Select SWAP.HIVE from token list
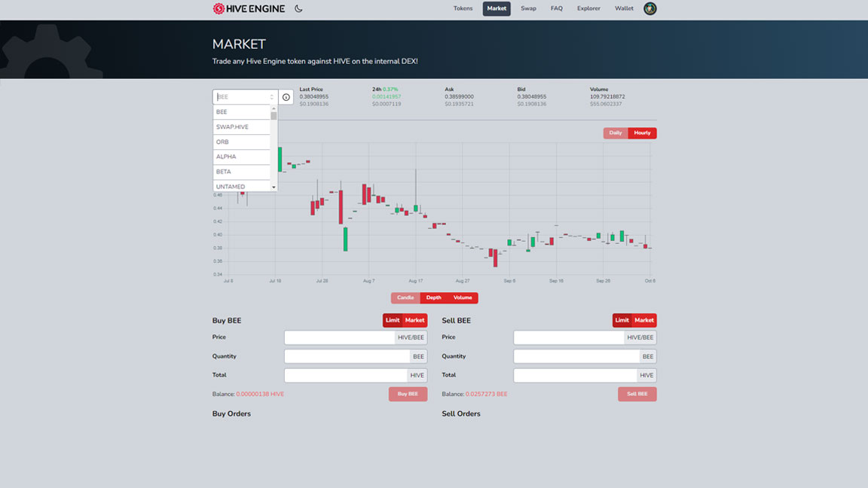Image resolution: width=868 pixels, height=488 pixels. (x=241, y=127)
